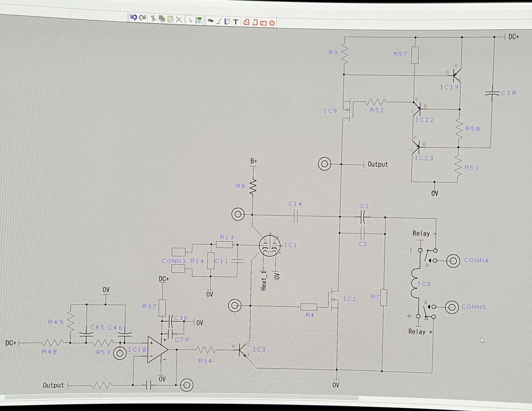Select the C46 capacitor symbol
This screenshot has width=532, height=411.
pos(125,334)
